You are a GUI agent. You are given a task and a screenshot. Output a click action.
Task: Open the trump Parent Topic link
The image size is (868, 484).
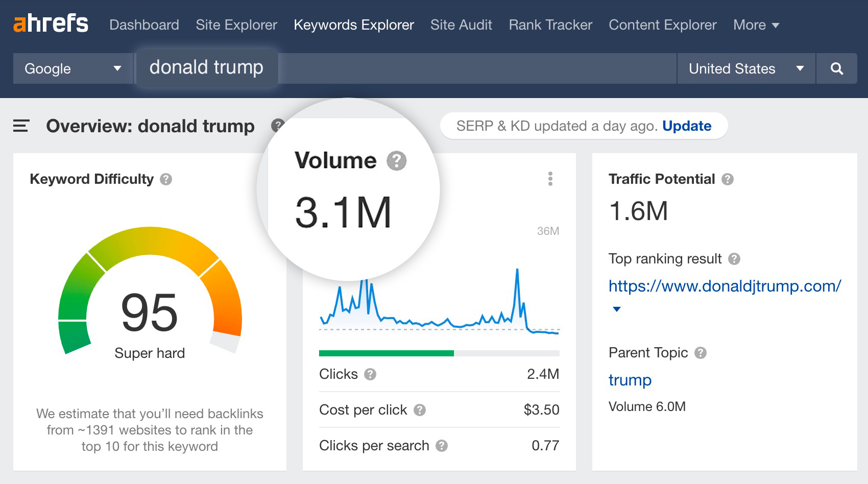point(630,380)
